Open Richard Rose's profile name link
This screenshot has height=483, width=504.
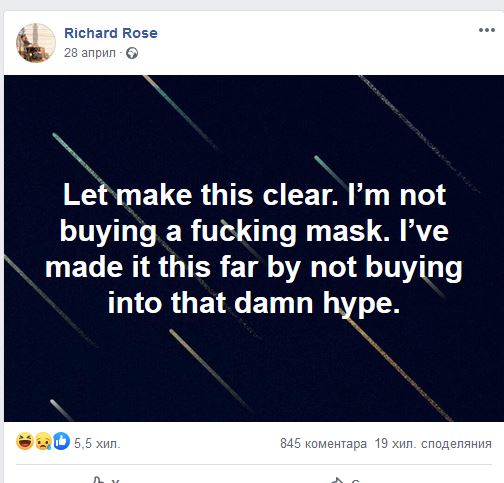click(x=111, y=33)
